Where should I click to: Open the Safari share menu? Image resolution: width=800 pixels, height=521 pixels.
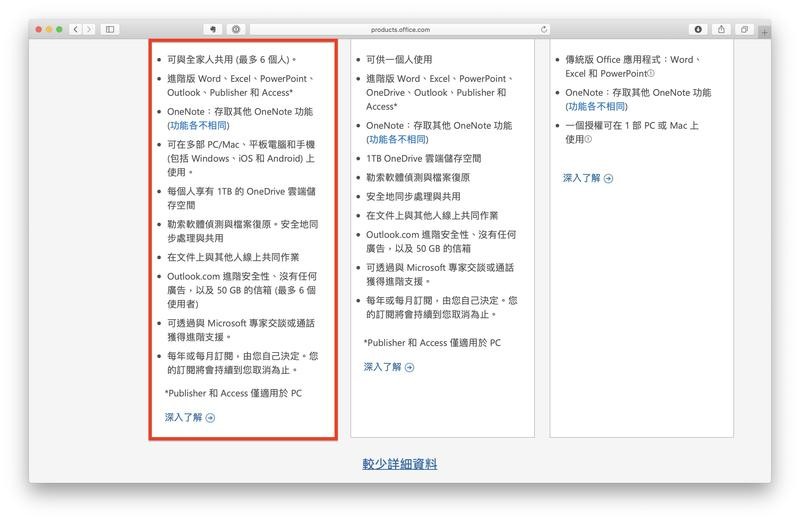[x=721, y=29]
